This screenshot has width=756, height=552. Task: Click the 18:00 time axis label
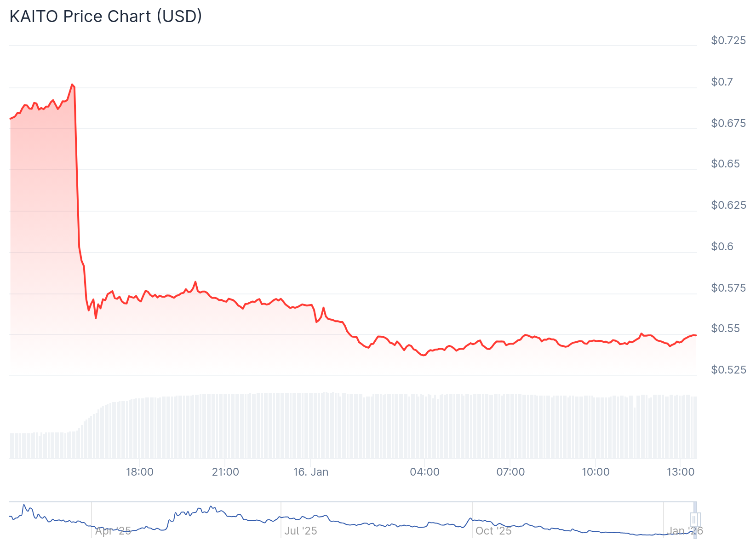coord(140,472)
